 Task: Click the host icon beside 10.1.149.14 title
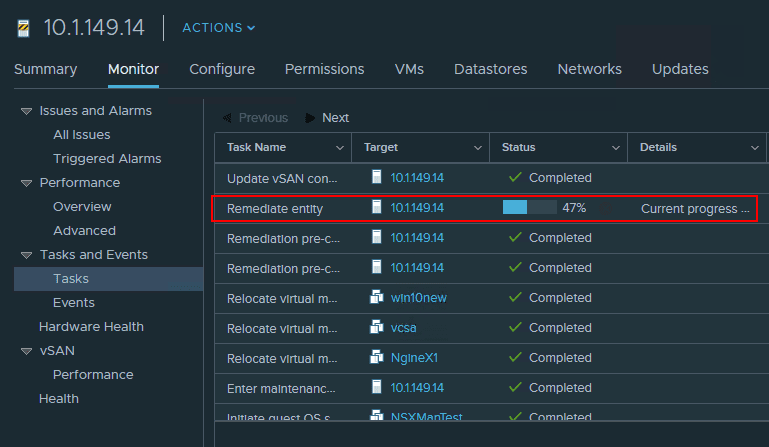coord(24,28)
